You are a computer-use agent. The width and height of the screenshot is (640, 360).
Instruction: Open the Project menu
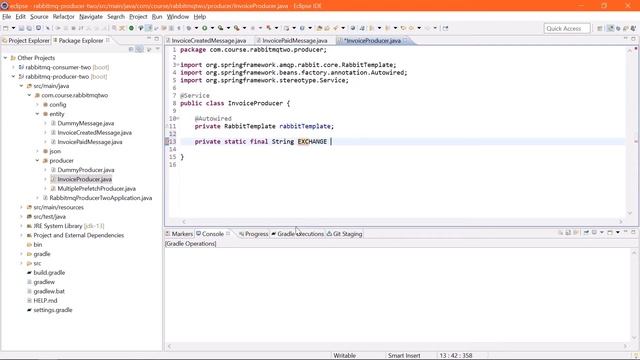pos(138,17)
